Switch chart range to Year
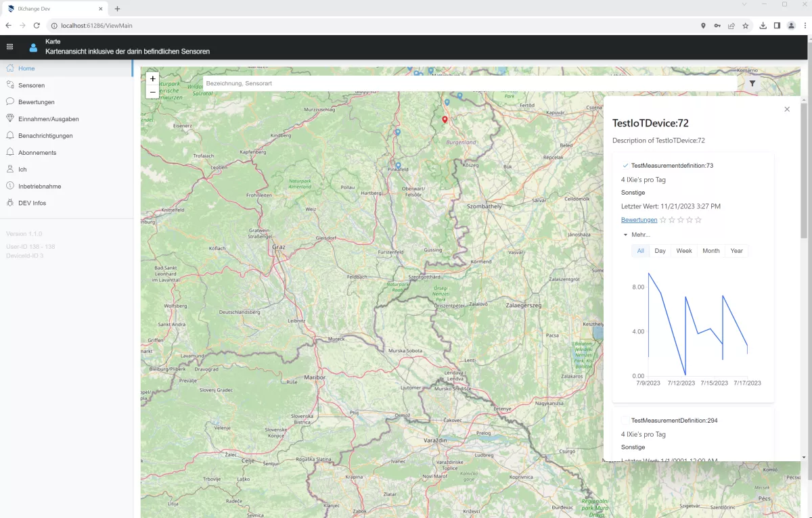 (736, 251)
